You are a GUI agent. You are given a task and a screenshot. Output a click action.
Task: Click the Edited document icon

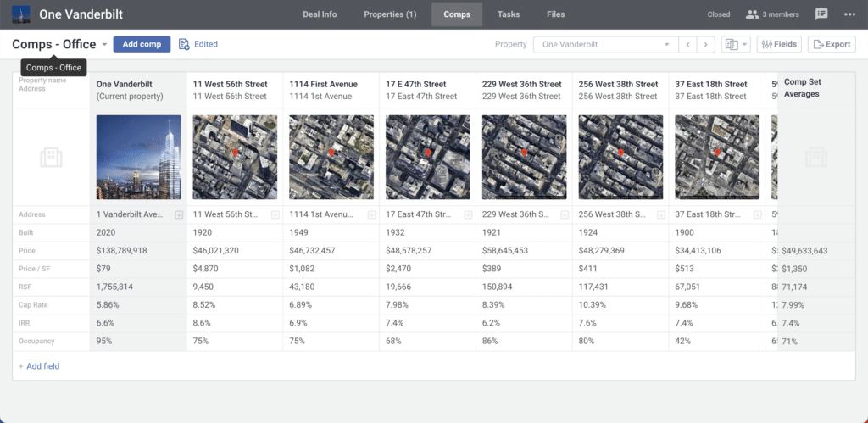point(184,44)
